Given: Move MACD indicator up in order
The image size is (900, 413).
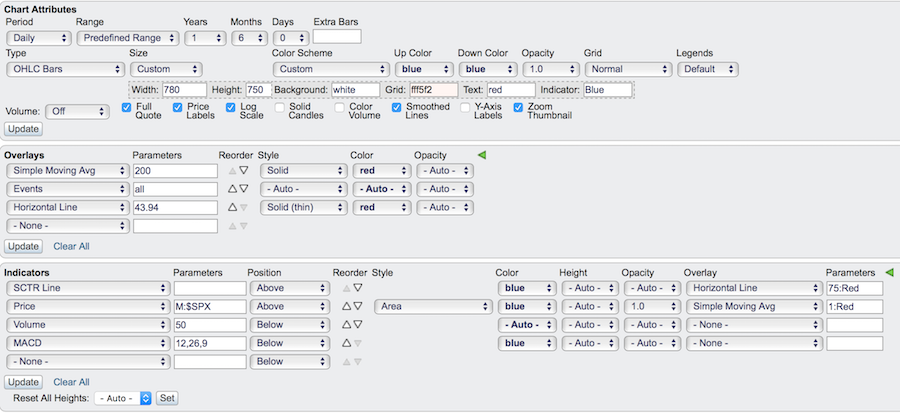Looking at the screenshot, I should click(345, 343).
